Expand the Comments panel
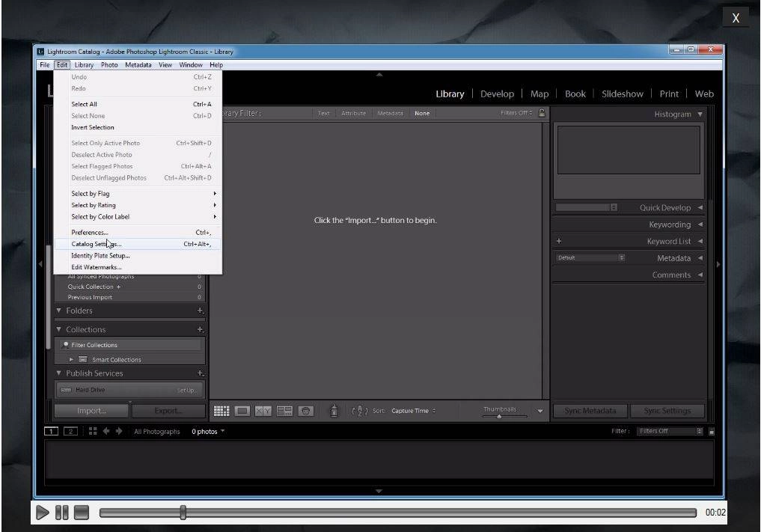The height and width of the screenshot is (532, 761). point(700,275)
